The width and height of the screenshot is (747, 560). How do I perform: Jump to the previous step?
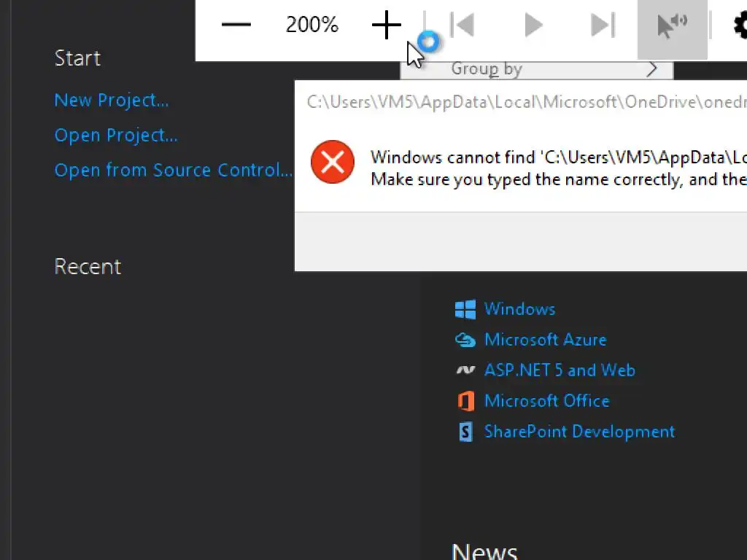[x=462, y=25]
